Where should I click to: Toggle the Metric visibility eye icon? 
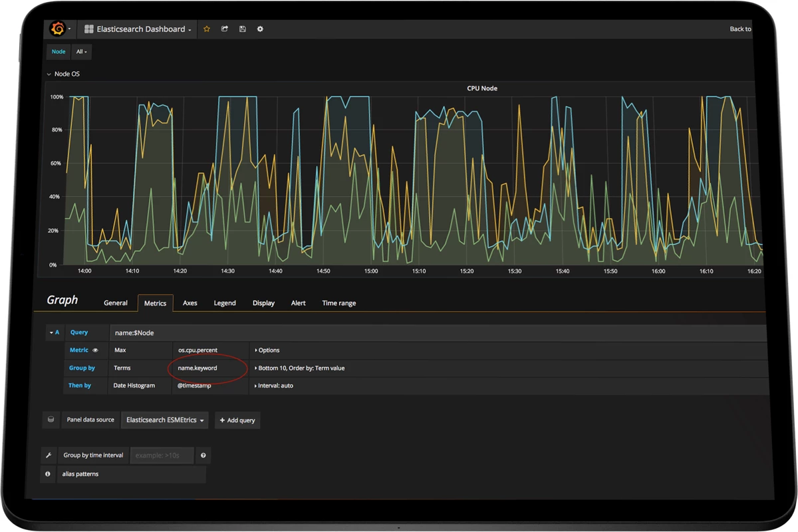(95, 350)
